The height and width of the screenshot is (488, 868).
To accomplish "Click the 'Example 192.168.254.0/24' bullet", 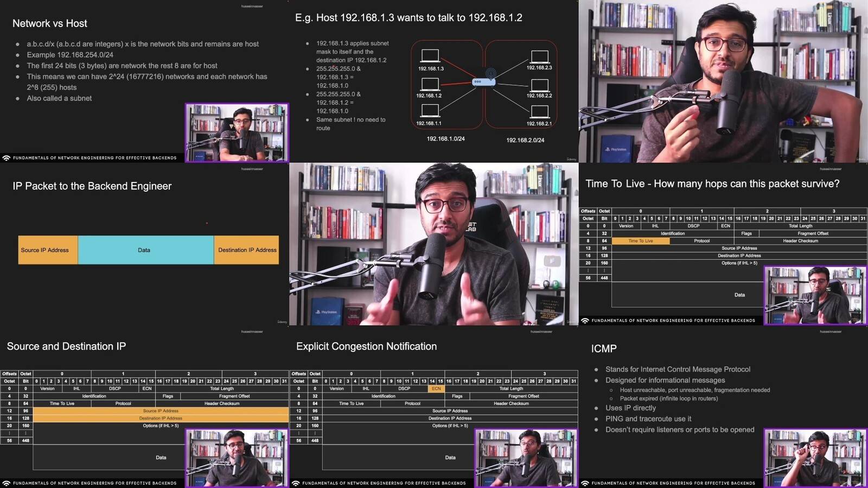I will [x=70, y=55].
